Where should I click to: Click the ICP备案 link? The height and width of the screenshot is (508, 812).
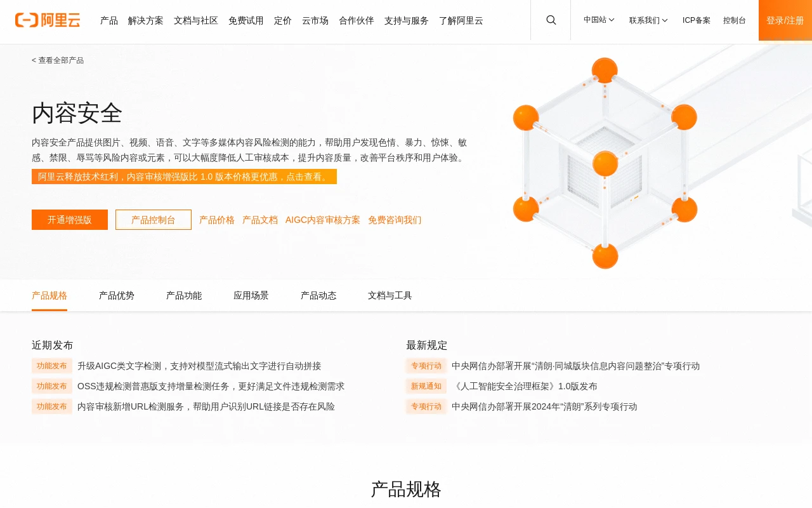pos(697,20)
